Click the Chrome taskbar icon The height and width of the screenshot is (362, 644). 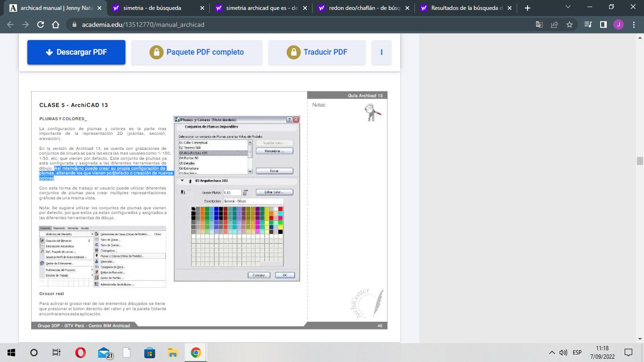(x=196, y=353)
